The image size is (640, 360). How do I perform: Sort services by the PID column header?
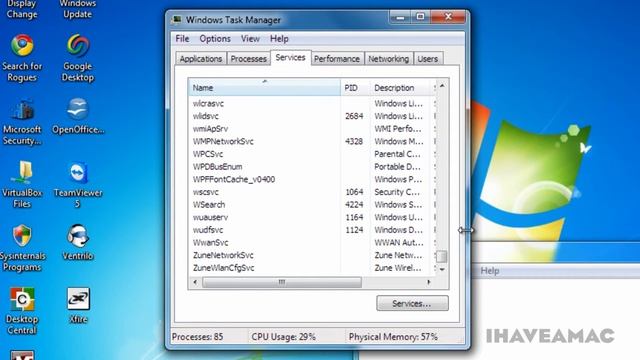355,87
